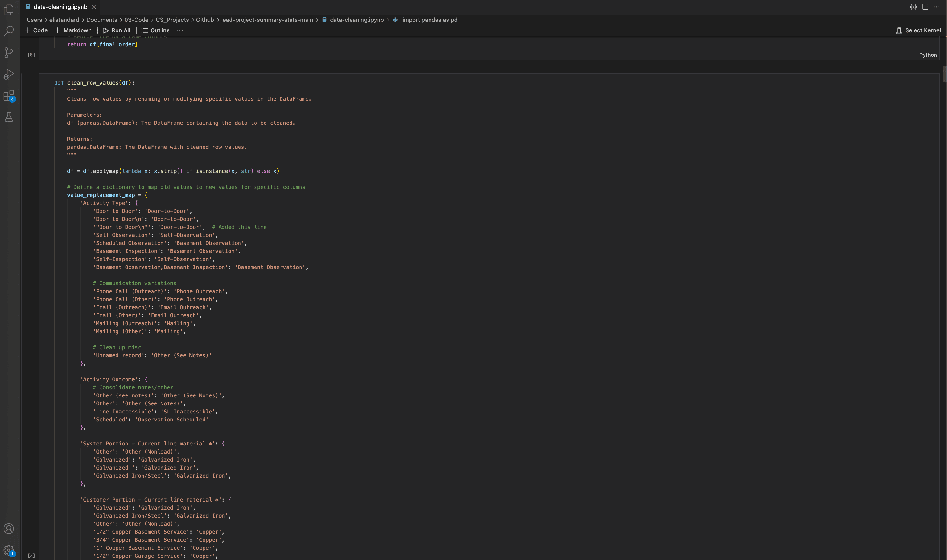
Task: Open notebook toolbar overflow ellipsis
Action: pyautogui.click(x=180, y=30)
